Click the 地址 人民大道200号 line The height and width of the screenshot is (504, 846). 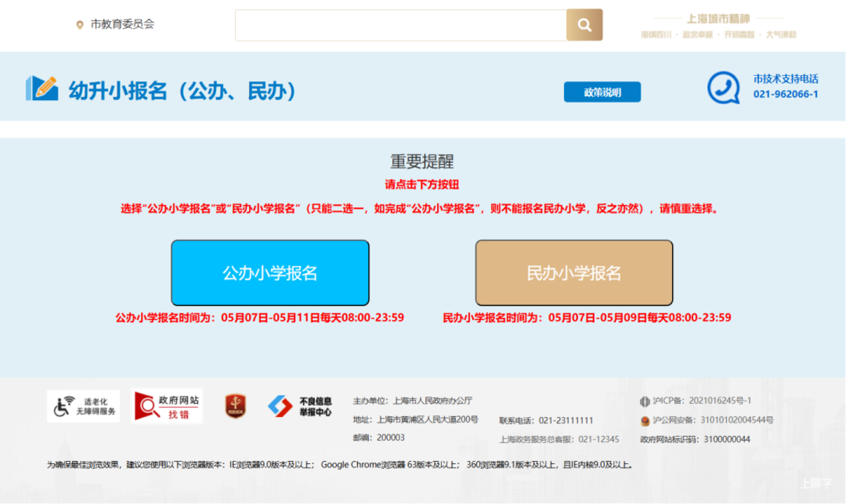pyautogui.click(x=416, y=420)
